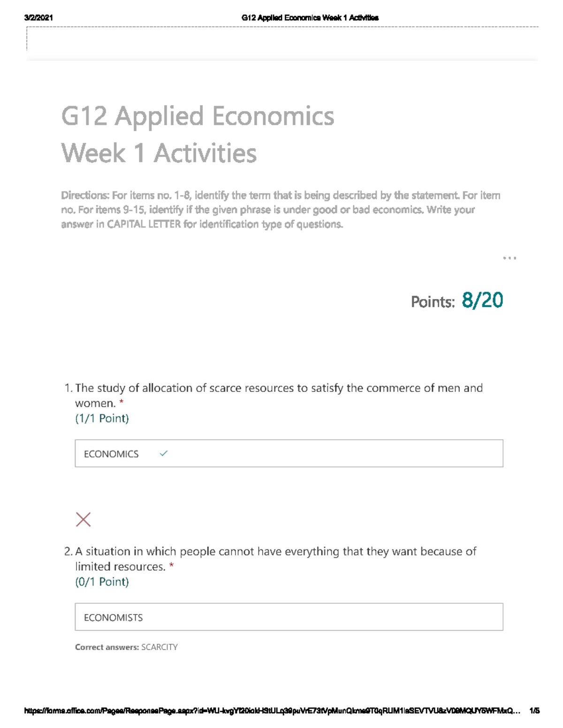Click the Directions paragraph text
Viewport: 563px width, 728px height.
[x=281, y=210]
